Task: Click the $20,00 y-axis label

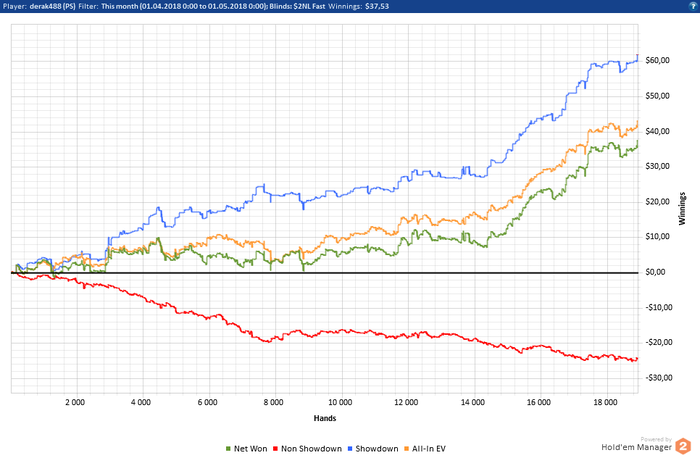Action: (x=657, y=202)
